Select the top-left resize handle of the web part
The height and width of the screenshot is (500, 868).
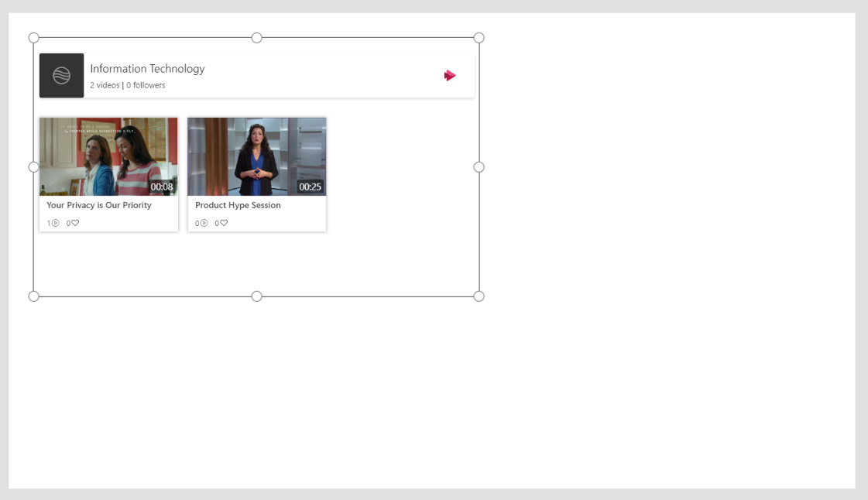[x=34, y=38]
